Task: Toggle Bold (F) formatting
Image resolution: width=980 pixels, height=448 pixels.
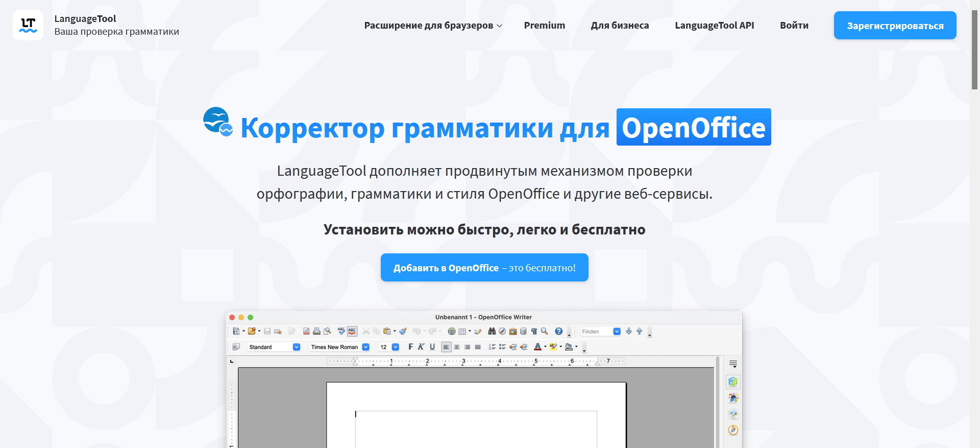Action: click(410, 347)
